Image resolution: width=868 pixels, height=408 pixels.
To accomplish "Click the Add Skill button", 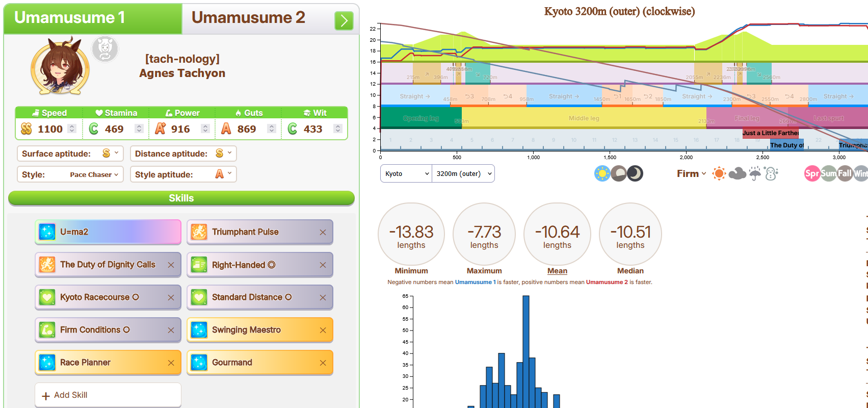I will (108, 395).
